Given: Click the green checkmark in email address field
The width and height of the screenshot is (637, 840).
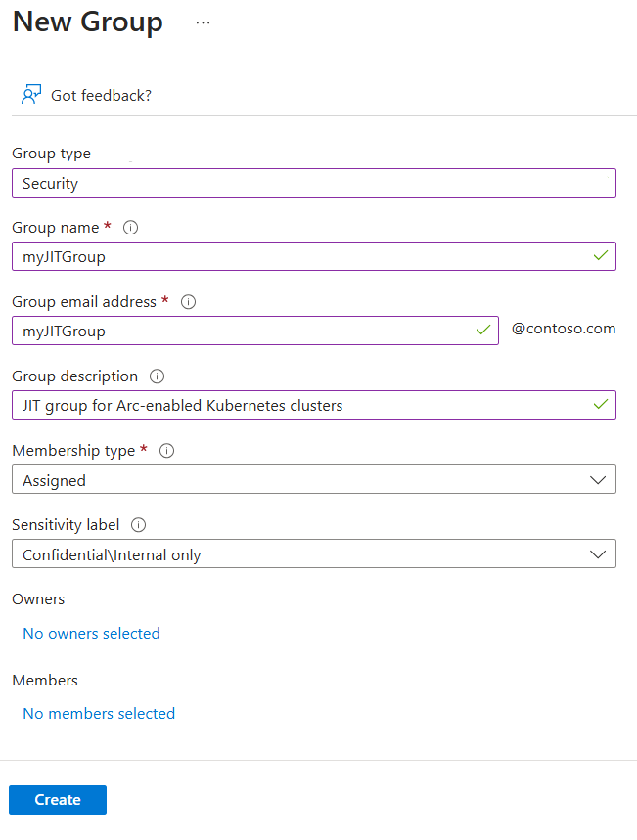Looking at the screenshot, I should 483,330.
